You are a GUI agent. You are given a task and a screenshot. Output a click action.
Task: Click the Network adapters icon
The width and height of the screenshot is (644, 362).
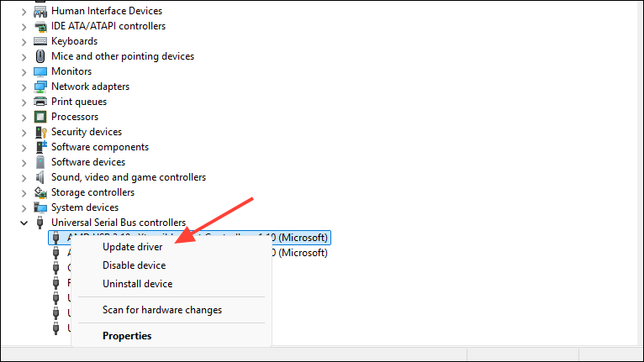40,87
